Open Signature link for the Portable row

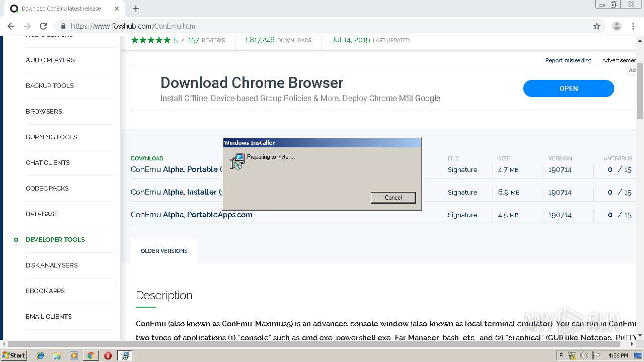tap(462, 170)
